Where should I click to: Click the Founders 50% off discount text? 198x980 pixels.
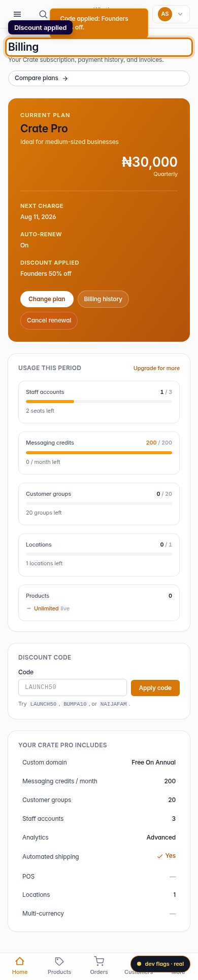[x=46, y=274]
